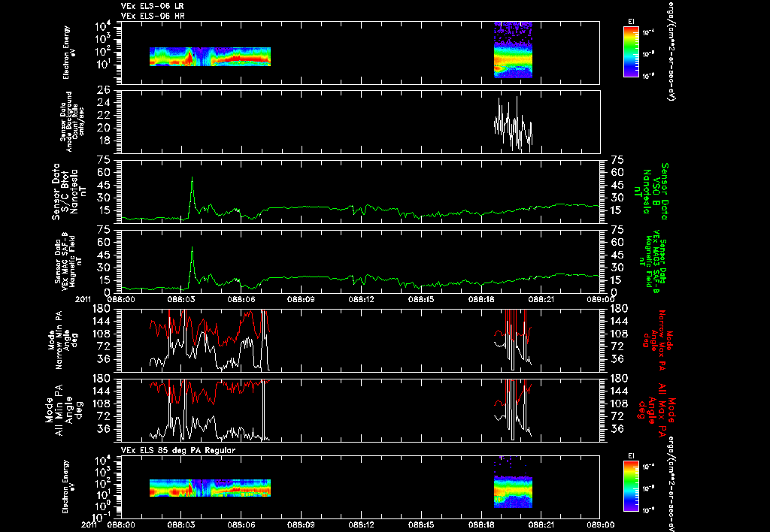Image resolution: width=770 pixels, height=532 pixels.
Task: Click "088:09" on the time axis below MAG SAF-B panel
Action: pos(301,299)
